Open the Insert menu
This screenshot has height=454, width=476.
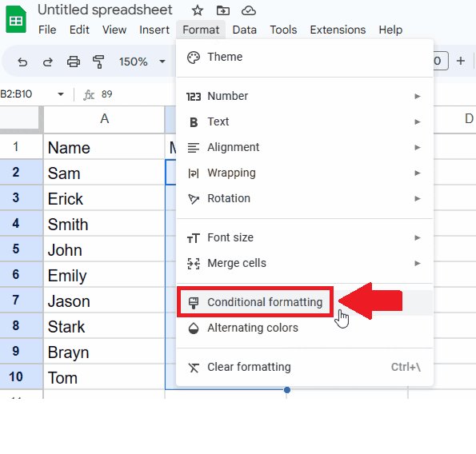154,30
